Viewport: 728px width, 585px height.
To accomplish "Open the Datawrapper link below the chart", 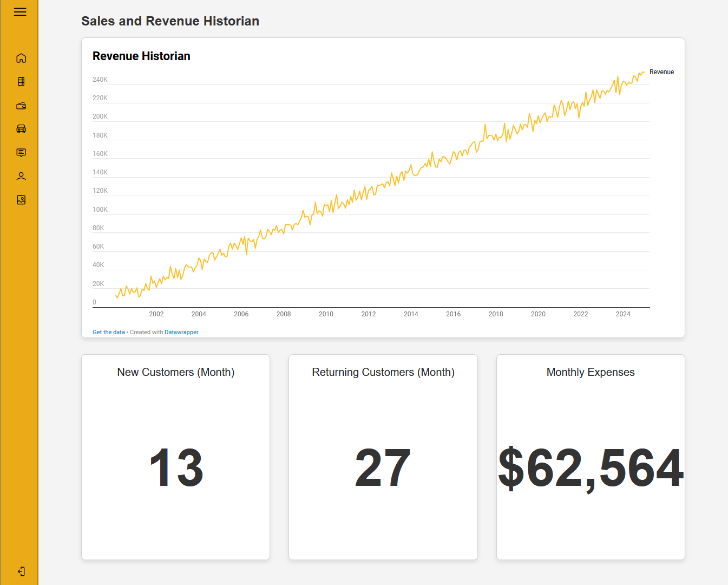I will (x=181, y=332).
